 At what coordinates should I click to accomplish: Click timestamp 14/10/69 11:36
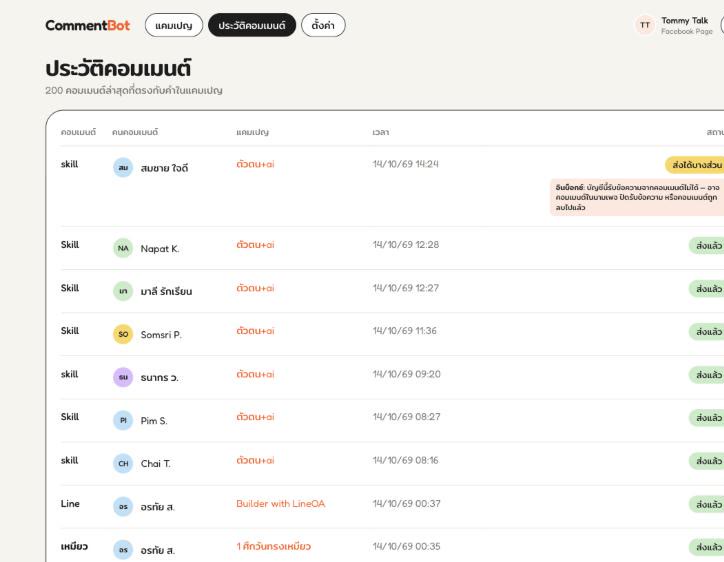coord(404,331)
